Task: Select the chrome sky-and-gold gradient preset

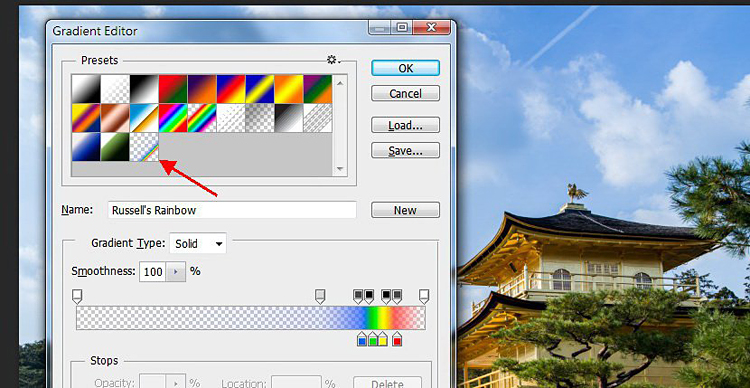Action: click(144, 118)
